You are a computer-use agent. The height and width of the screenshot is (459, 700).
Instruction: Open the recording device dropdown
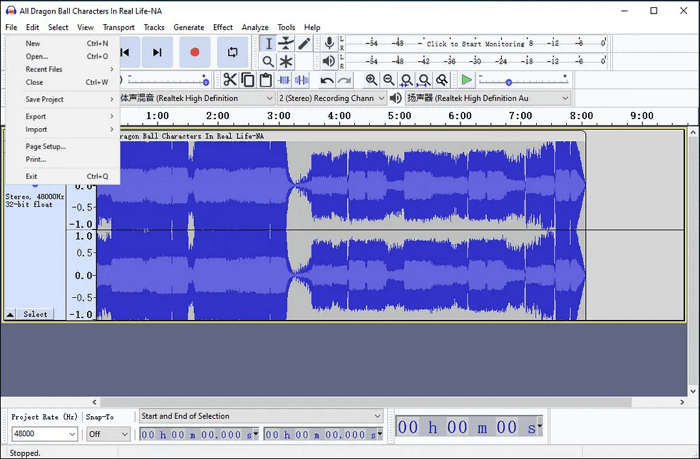196,98
